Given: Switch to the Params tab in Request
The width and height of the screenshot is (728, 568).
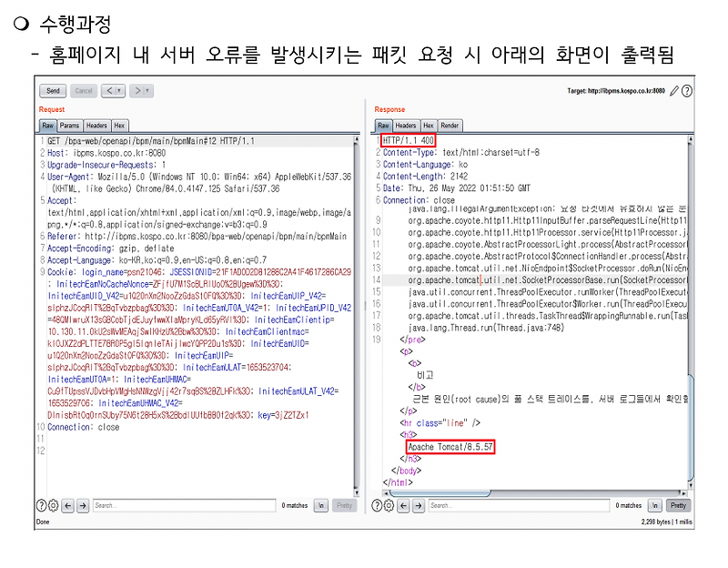Looking at the screenshot, I should pyautogui.click(x=69, y=125).
